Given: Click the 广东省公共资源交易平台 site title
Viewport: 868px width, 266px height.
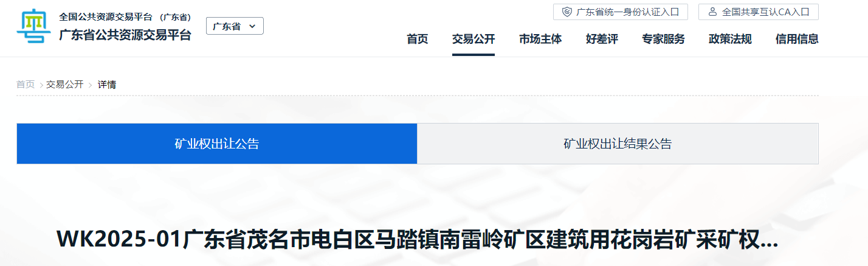Looking at the screenshot, I should pos(125,35).
